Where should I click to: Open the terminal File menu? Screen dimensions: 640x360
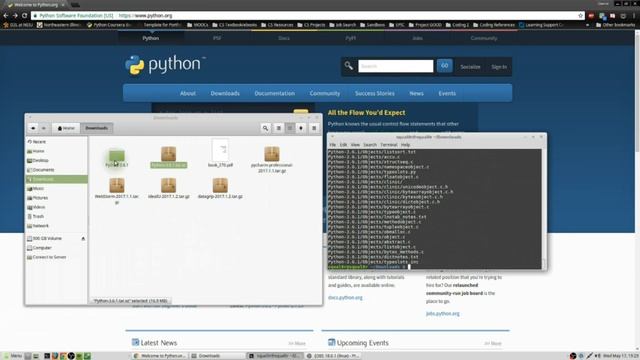[333, 145]
